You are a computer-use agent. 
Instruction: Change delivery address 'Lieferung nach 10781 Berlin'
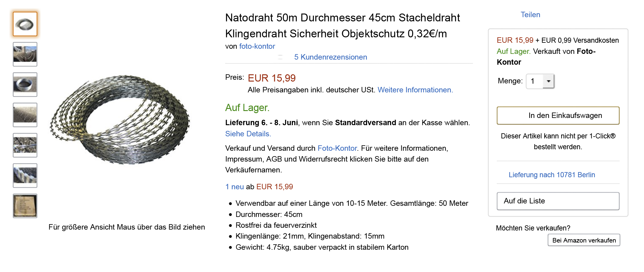(552, 175)
